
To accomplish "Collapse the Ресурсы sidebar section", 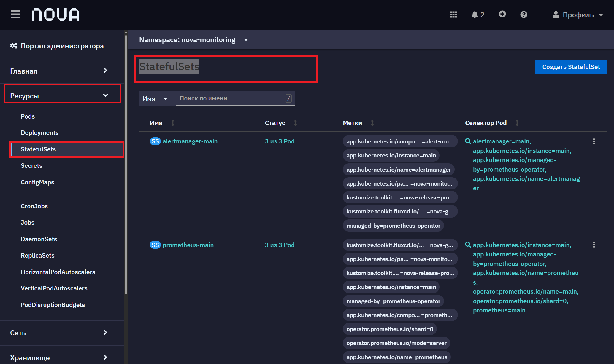I will [x=62, y=96].
